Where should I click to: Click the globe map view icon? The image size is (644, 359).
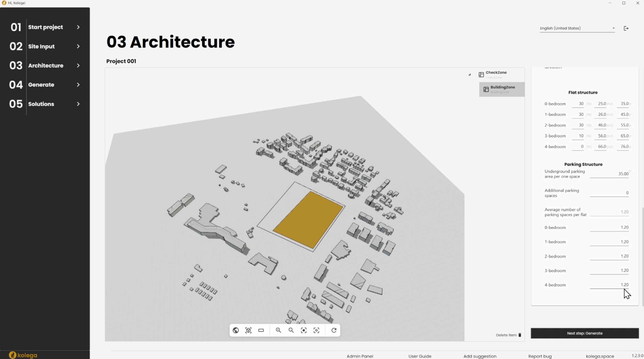pyautogui.click(x=236, y=330)
